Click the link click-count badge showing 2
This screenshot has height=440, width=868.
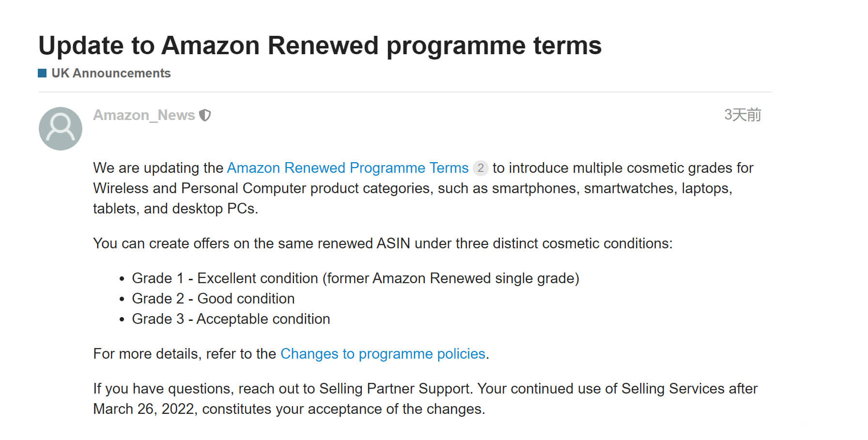(x=480, y=168)
